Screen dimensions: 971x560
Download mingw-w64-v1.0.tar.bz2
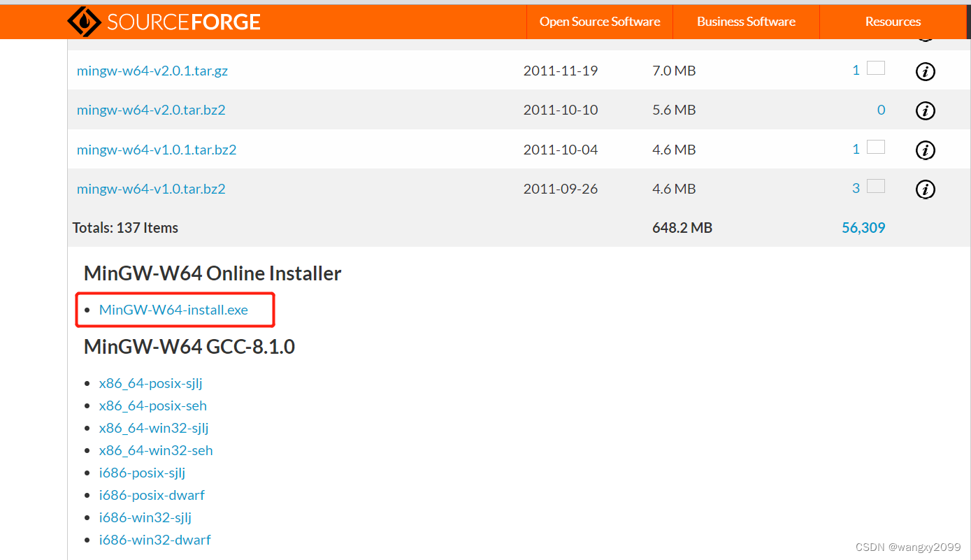click(x=151, y=189)
